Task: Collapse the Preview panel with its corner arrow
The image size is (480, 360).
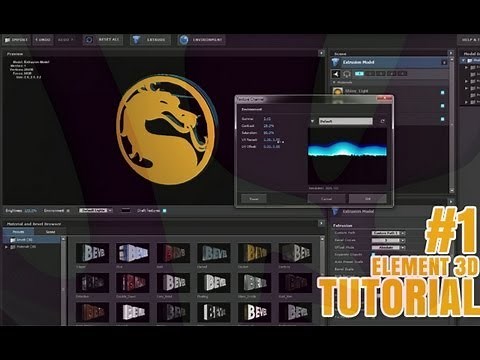Action: click(321, 53)
